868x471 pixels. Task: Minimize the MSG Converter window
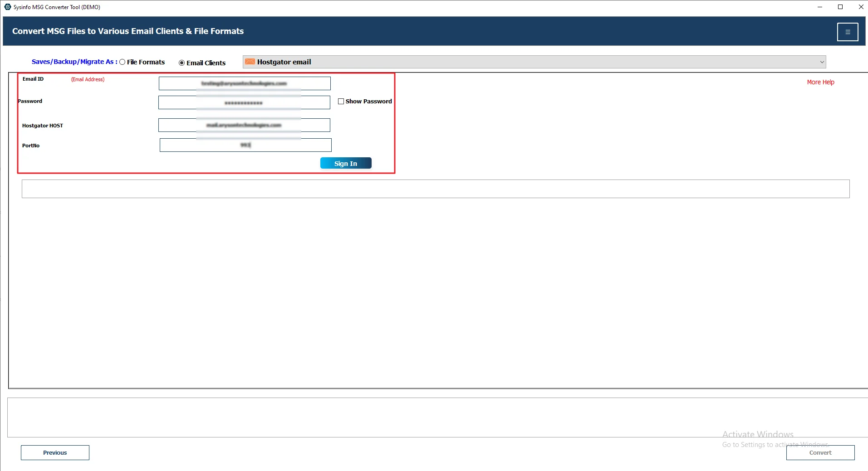(819, 7)
